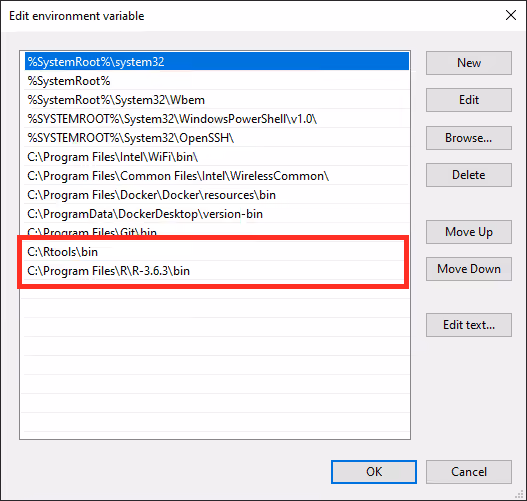Screen dimensions: 527x501
Task: Move the selected entry down
Action: 469,269
